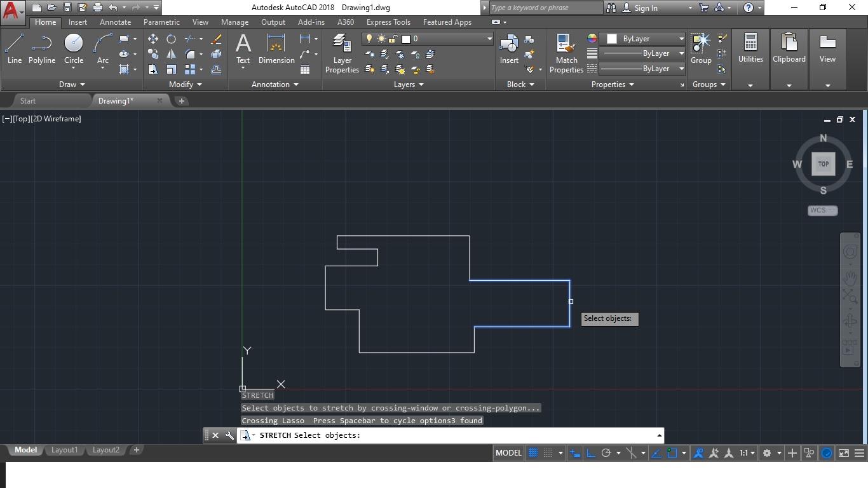868x488 pixels.
Task: Click the [Top] view control label
Action: point(21,119)
